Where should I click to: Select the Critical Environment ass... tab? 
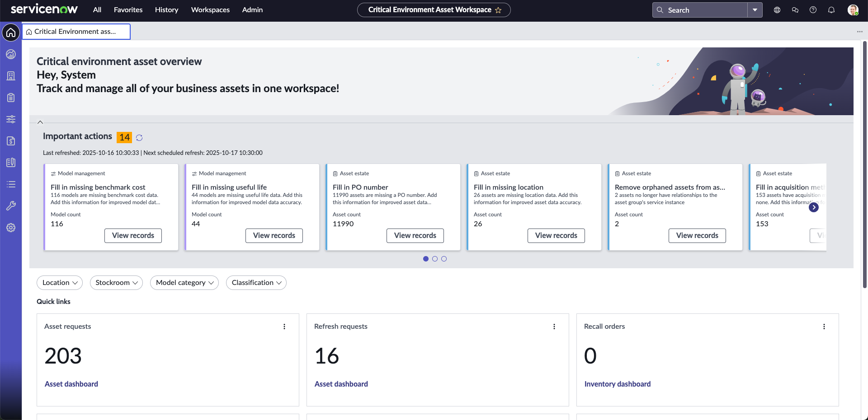point(76,32)
